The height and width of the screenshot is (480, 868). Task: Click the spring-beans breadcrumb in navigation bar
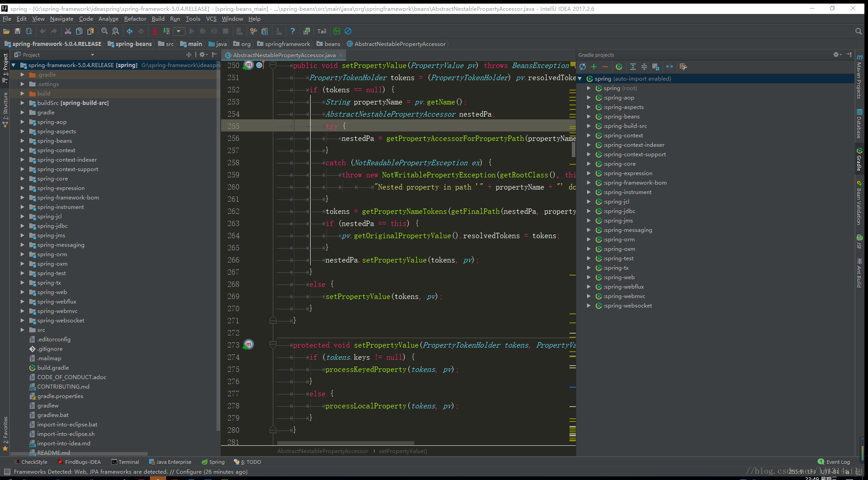coord(130,44)
